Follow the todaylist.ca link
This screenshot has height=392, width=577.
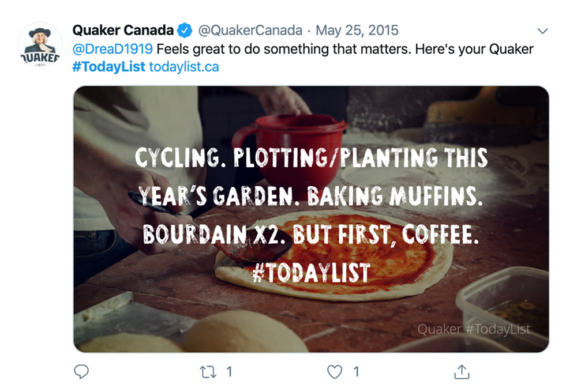(184, 67)
